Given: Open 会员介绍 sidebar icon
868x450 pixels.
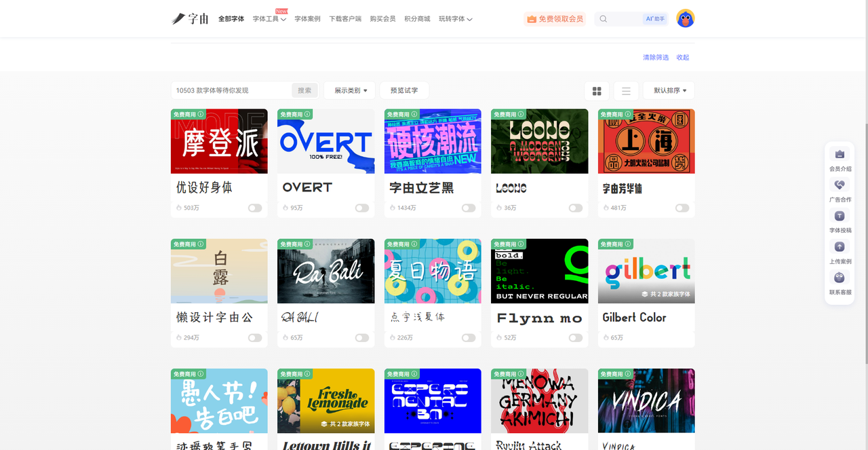Looking at the screenshot, I should (840, 155).
